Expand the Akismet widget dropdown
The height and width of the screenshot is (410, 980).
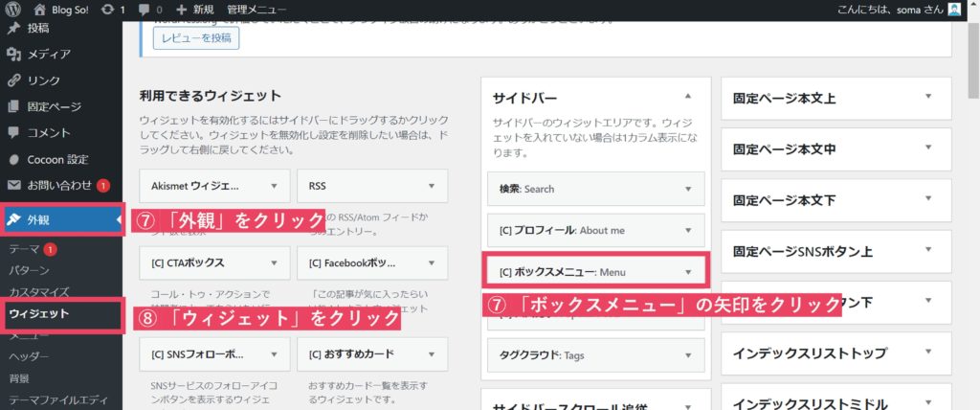click(275, 185)
